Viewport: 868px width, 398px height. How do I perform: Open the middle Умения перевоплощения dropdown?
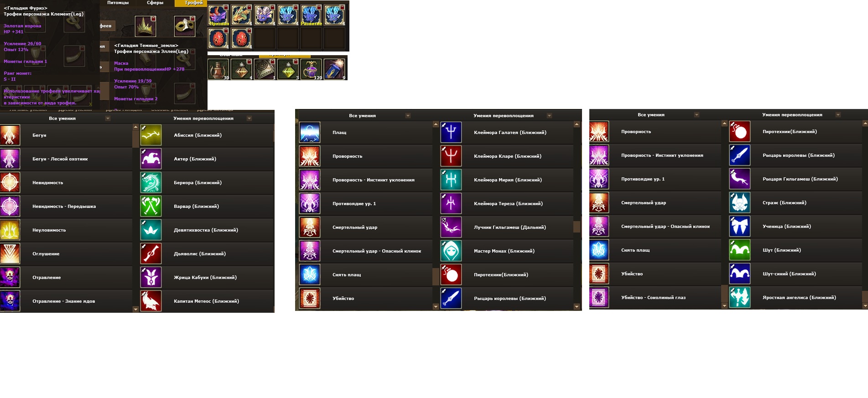pyautogui.click(x=550, y=116)
